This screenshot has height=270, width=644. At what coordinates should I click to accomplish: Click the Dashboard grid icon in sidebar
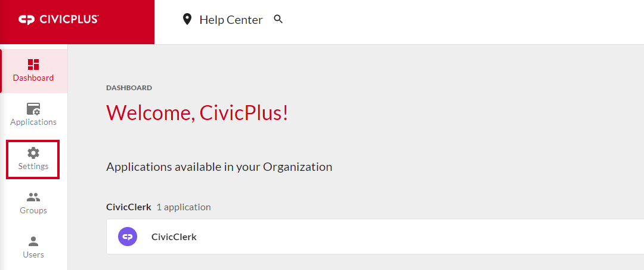(x=33, y=64)
